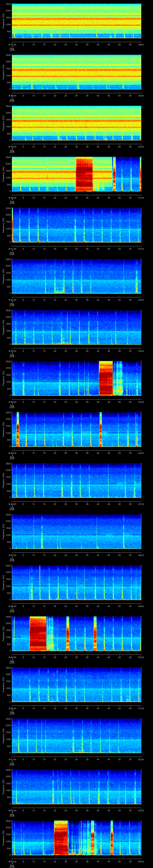Viewport: 153px width, 868px height.
Task: Select the spectrogram panel beginning at 8:42:00
Action: (77, 277)
